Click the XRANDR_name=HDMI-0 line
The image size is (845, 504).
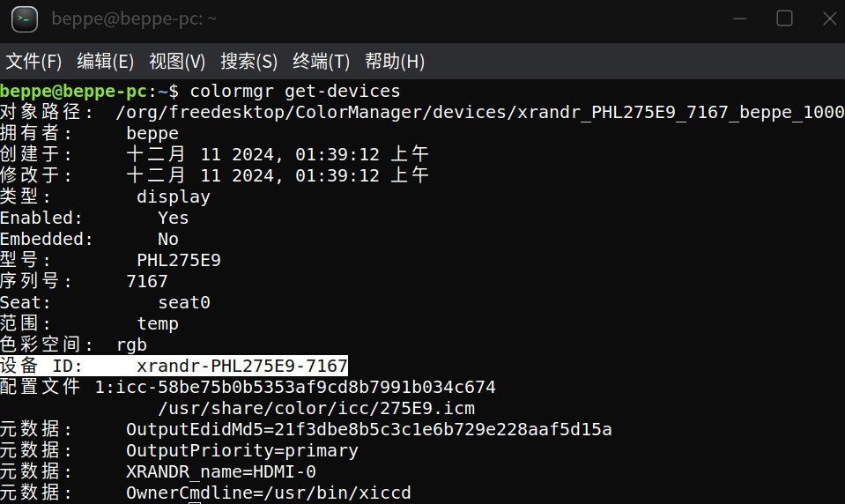[221, 471]
